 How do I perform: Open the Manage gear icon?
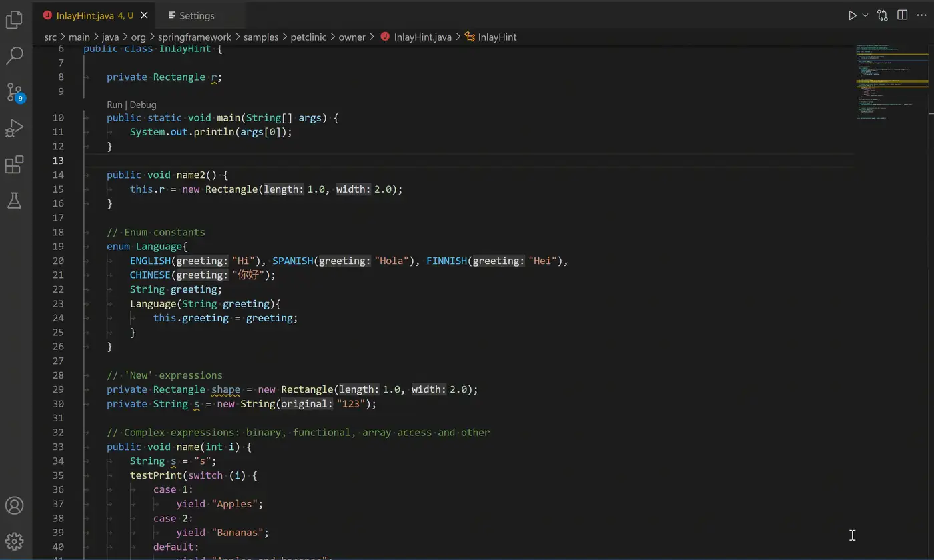pyautogui.click(x=14, y=541)
